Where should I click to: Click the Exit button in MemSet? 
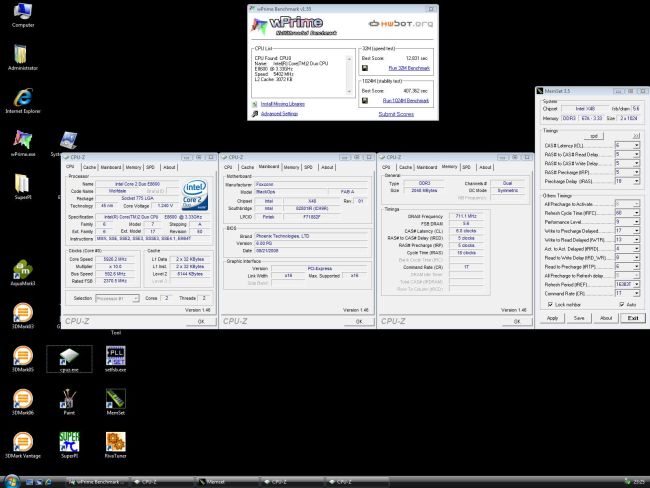(x=633, y=318)
